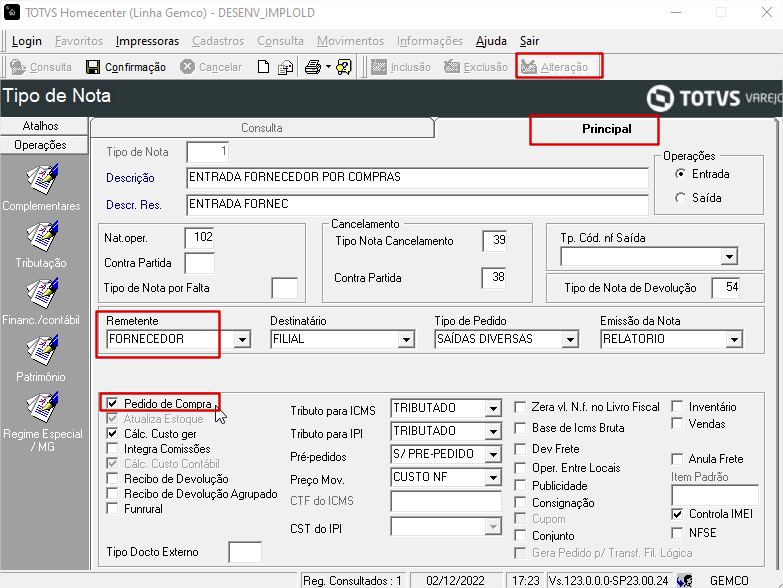Enable Recibo de Devolução Agrupado checkbox
The width and height of the screenshot is (783, 588).
tap(112, 493)
